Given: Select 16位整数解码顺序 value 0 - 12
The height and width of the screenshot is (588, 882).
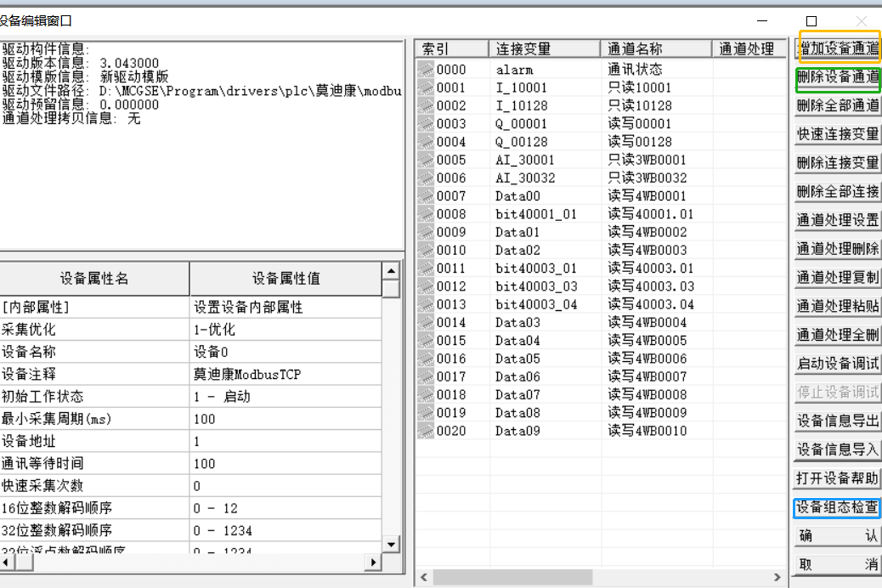Looking at the screenshot, I should tap(286, 508).
